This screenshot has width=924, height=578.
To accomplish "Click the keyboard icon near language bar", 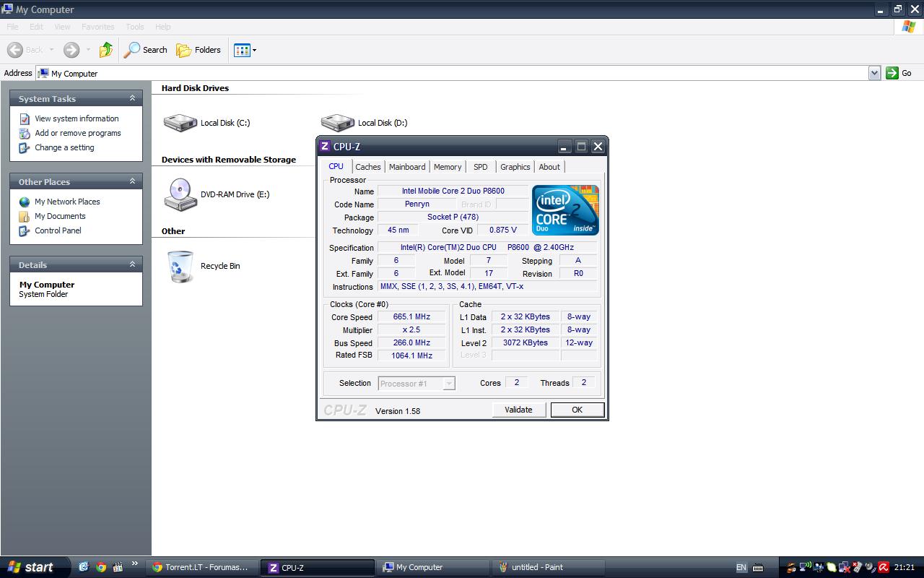I will 759,568.
